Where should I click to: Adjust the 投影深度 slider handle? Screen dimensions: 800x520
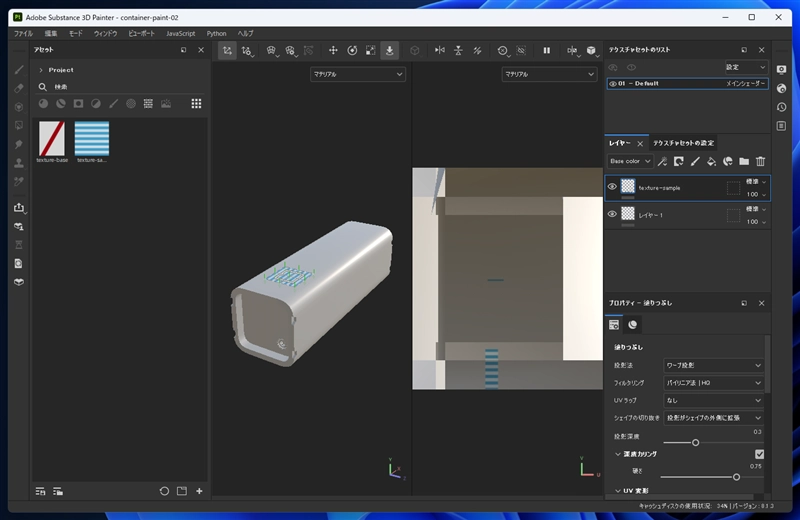coord(695,442)
